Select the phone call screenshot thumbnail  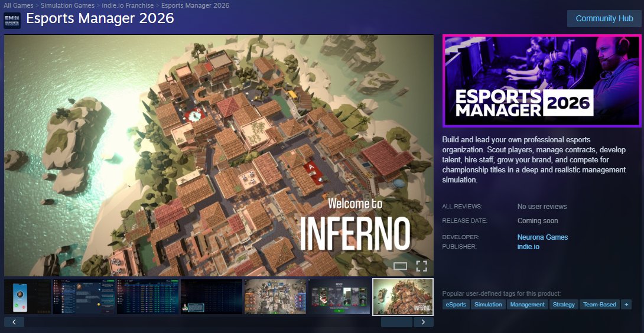(27, 297)
